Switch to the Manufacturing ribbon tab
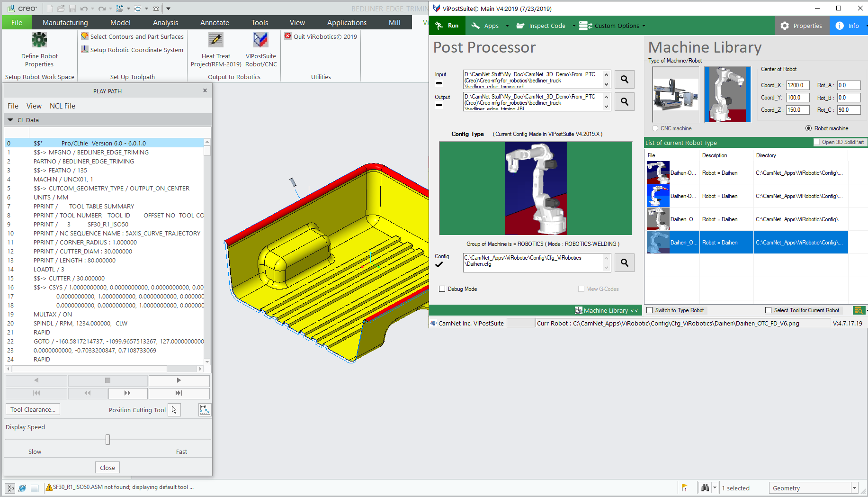 tap(65, 22)
